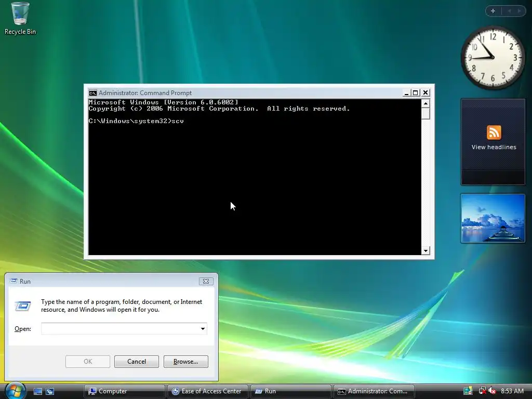
Task: Switch to Ease of Access Center taskbar button
Action: click(x=207, y=391)
